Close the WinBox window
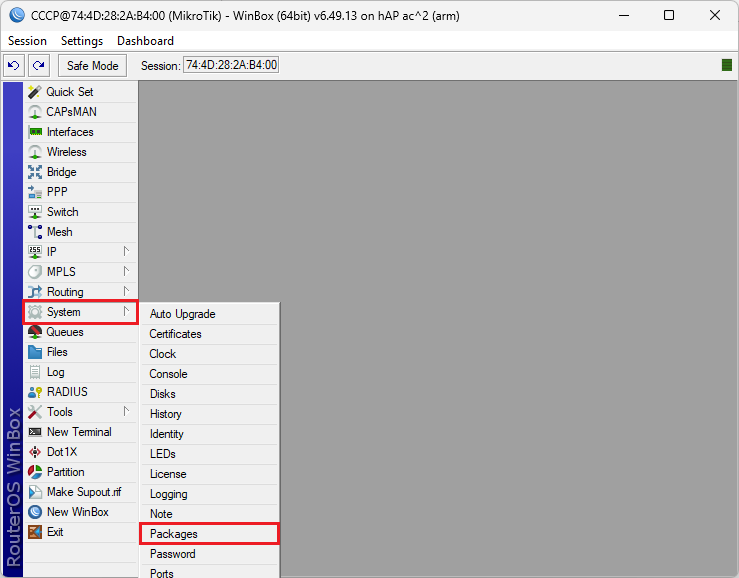Screen dimensions: 739x578 [x=714, y=16]
